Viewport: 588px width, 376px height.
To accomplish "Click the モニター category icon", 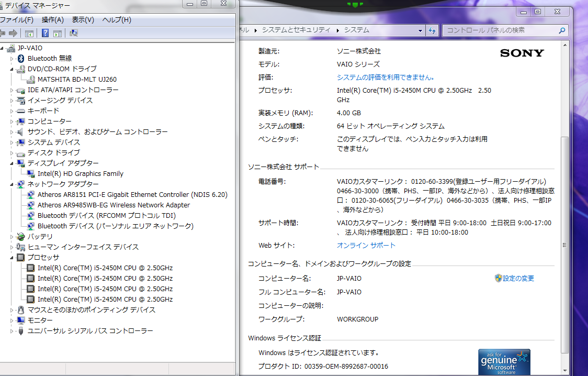I will 21,320.
